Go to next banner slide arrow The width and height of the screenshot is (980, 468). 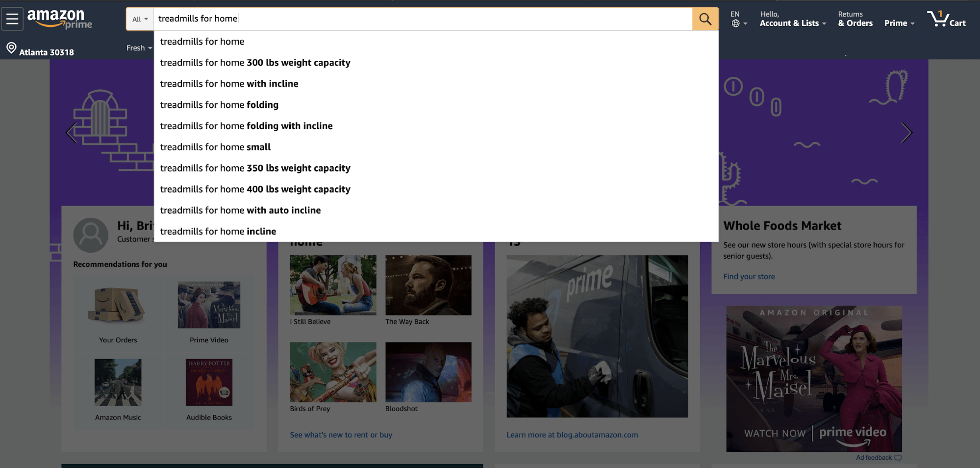pyautogui.click(x=906, y=133)
